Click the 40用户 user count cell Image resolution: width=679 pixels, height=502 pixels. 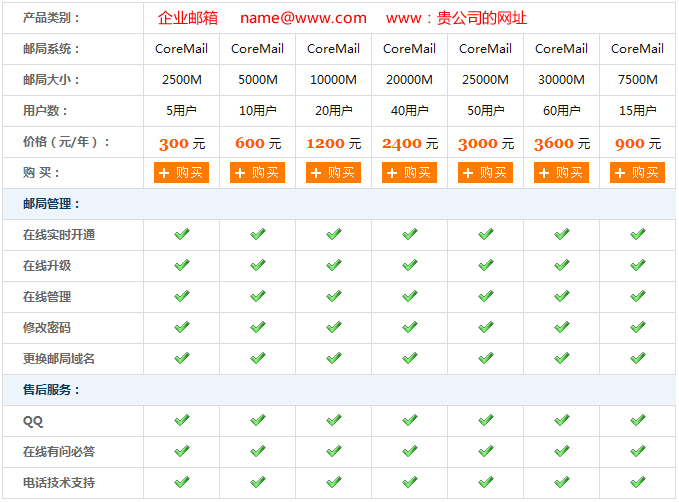409,111
